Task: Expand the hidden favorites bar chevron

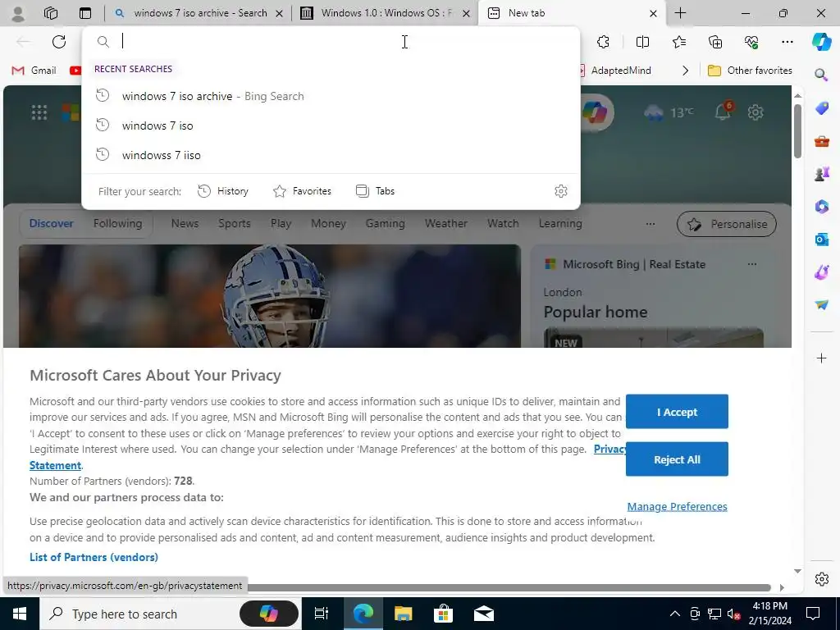Action: (x=685, y=71)
